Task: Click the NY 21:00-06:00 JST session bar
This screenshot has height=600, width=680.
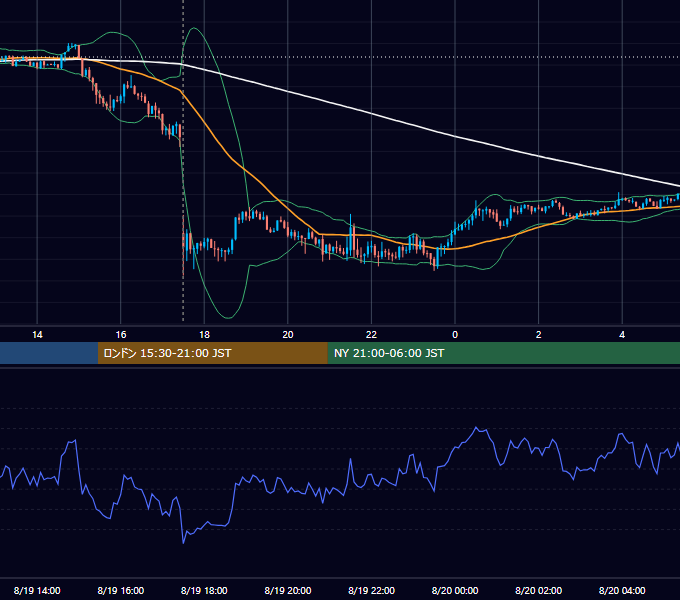Action: (x=503, y=353)
